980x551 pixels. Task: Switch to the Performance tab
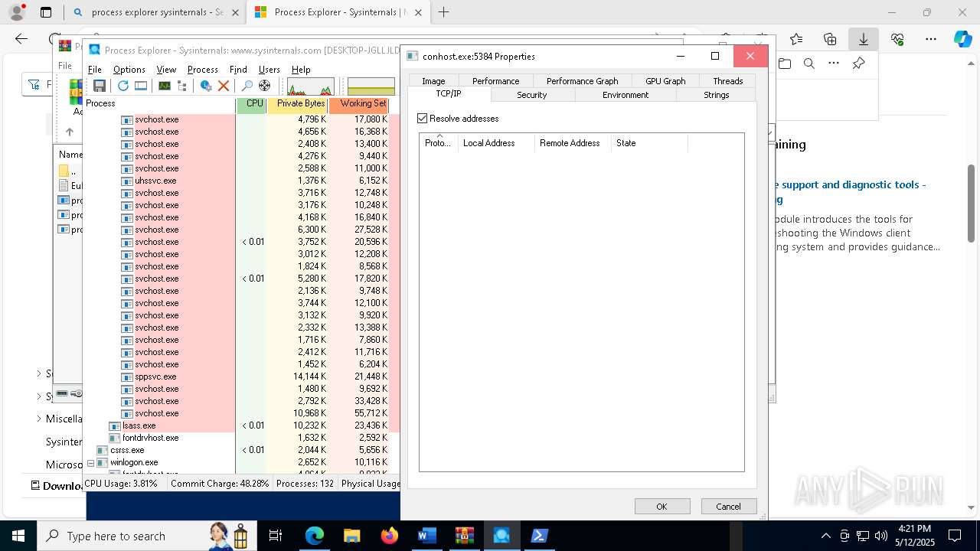(495, 80)
